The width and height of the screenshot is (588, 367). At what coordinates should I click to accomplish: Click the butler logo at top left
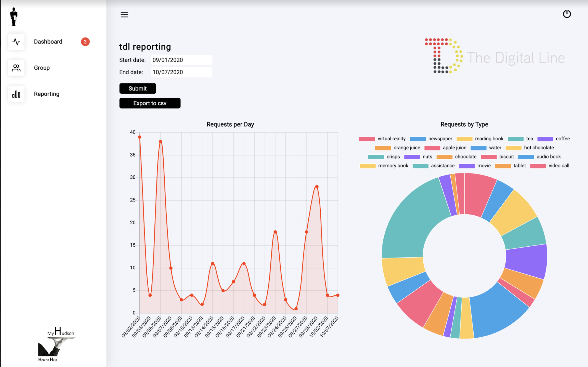tap(14, 17)
